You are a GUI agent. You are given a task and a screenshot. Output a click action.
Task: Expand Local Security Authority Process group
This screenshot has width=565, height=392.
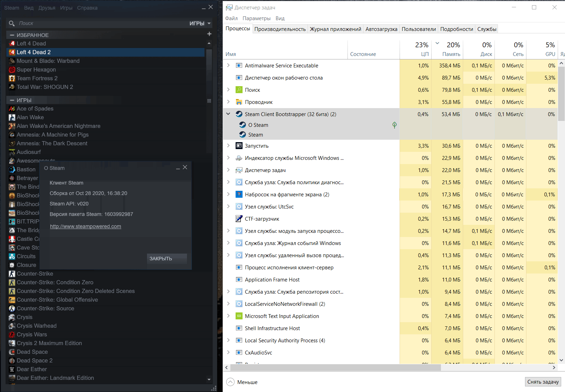click(x=228, y=340)
